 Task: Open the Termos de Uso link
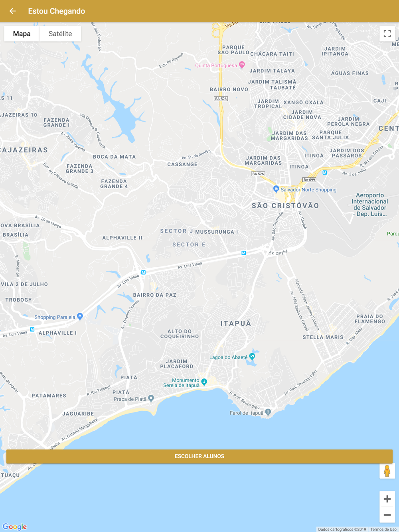(x=383, y=529)
